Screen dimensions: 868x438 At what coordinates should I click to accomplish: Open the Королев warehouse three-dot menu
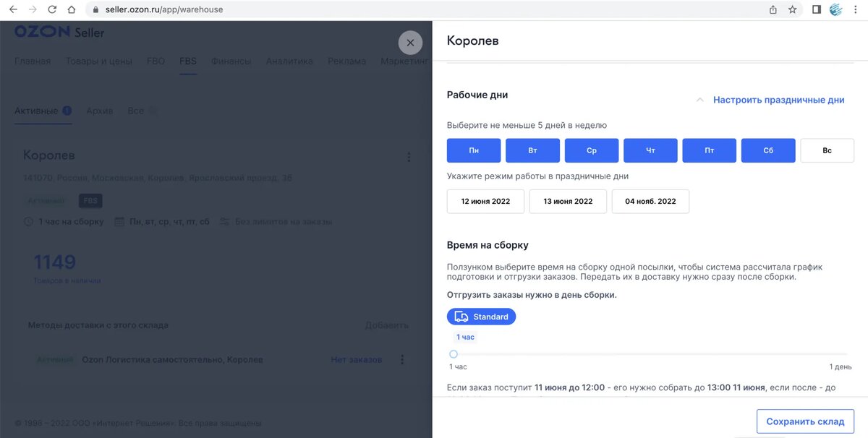[409, 157]
